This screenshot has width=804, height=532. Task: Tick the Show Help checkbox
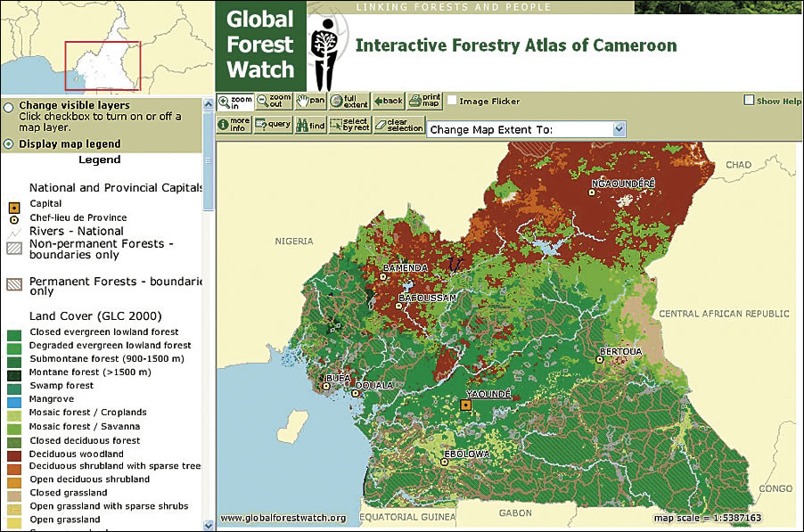tap(749, 100)
